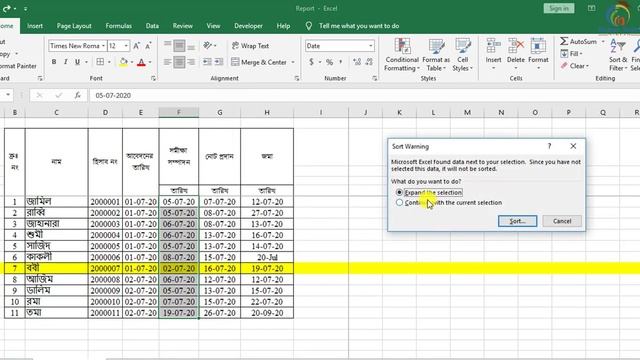Toggle Bold formatting

54,62
